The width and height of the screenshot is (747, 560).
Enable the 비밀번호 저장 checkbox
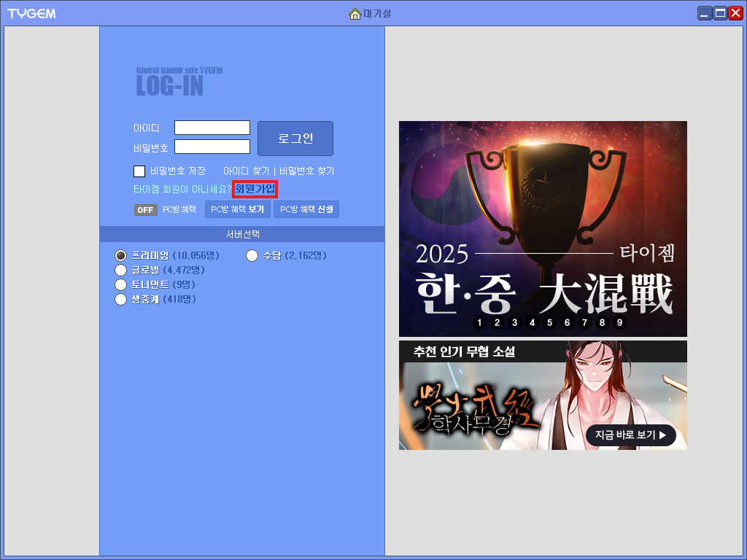click(139, 171)
